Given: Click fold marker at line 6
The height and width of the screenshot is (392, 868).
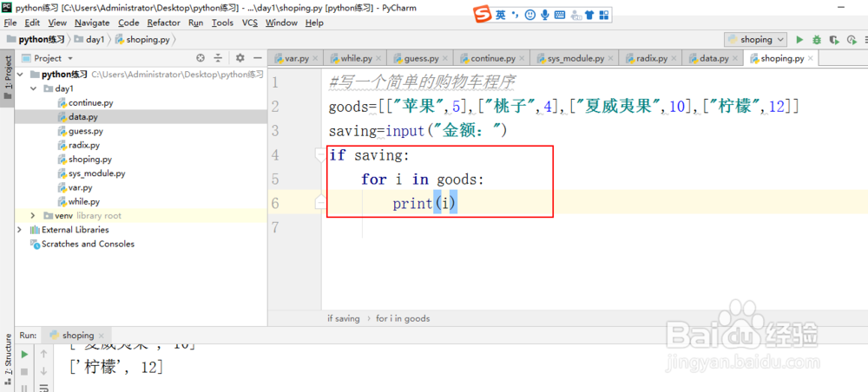Looking at the screenshot, I should coord(320,204).
